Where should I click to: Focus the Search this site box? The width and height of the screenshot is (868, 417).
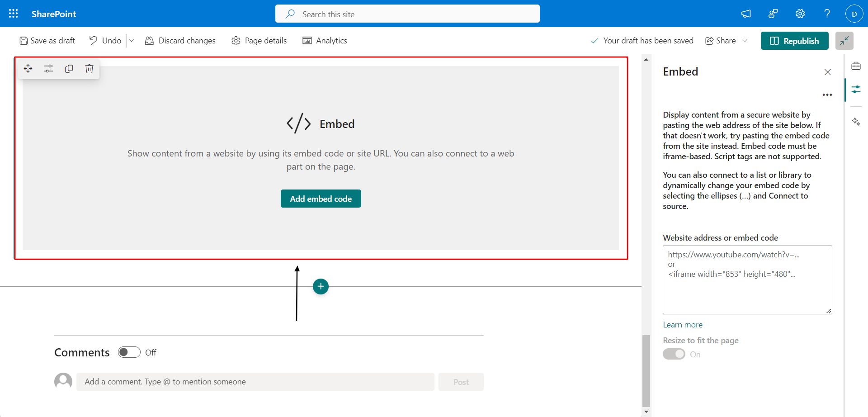tap(407, 14)
